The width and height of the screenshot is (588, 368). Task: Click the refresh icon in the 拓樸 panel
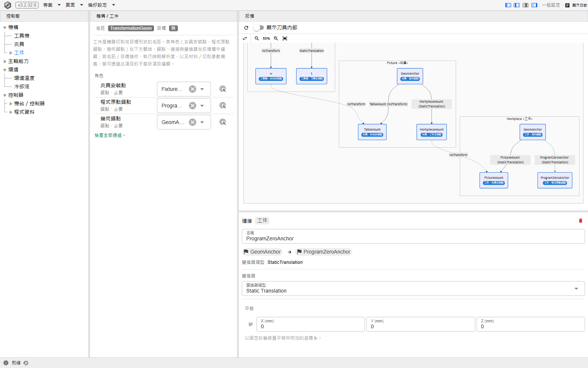(246, 28)
